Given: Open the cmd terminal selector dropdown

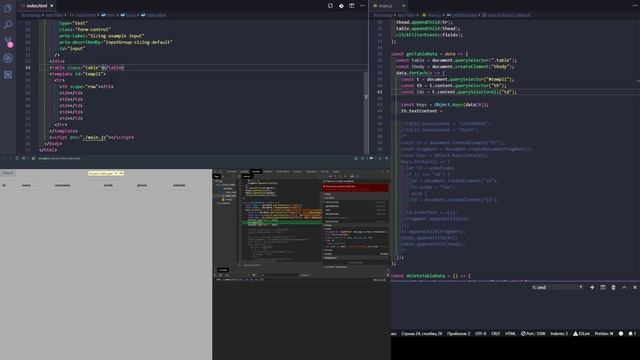Looking at the screenshot, I should pos(557,287).
